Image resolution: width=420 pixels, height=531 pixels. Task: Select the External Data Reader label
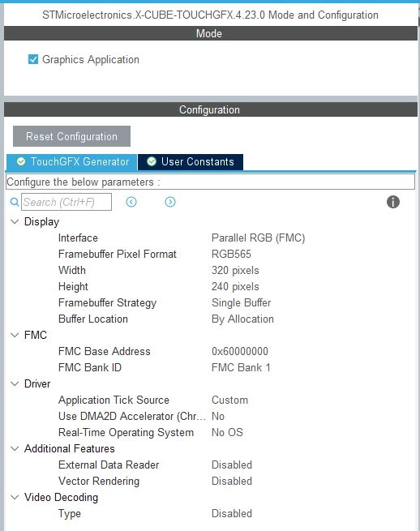coord(109,465)
